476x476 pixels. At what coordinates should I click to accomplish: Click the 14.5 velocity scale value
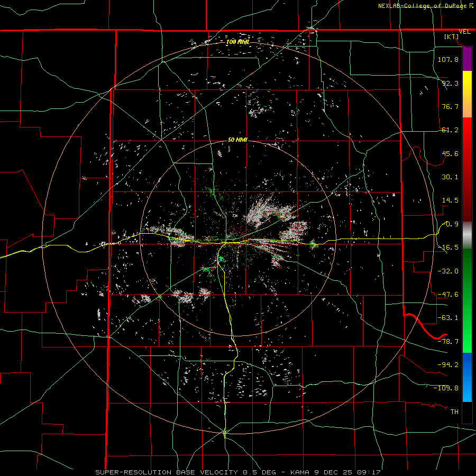point(450,200)
